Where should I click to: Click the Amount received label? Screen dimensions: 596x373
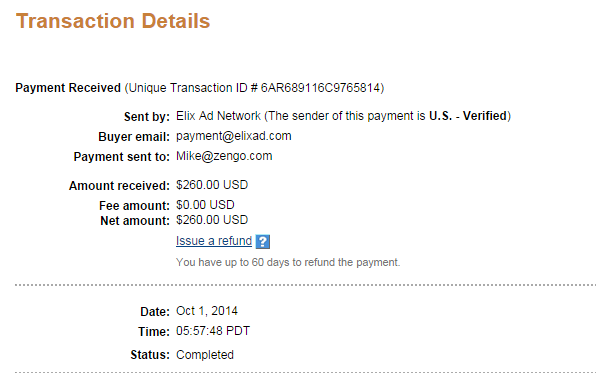tap(119, 186)
